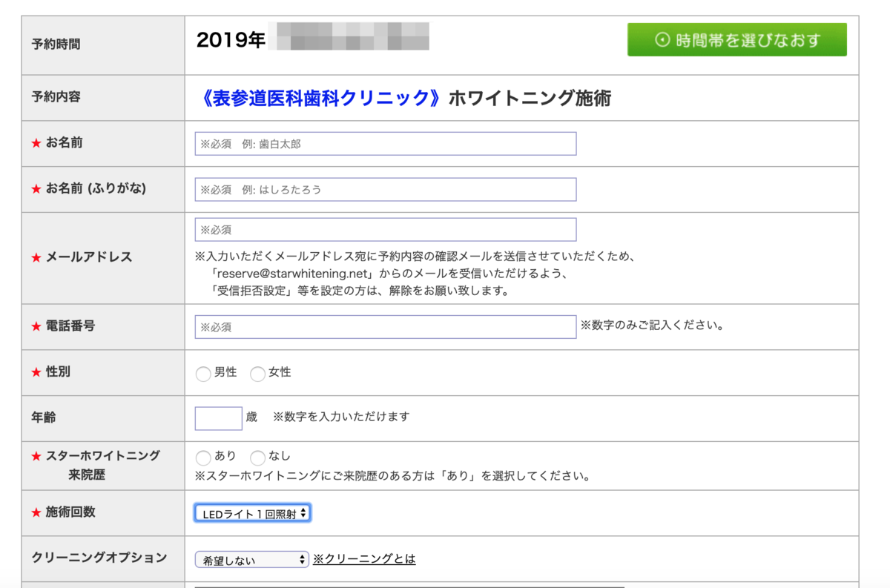Click the 予約内容 row label
Viewport: 890px width, 588px height.
56,97
